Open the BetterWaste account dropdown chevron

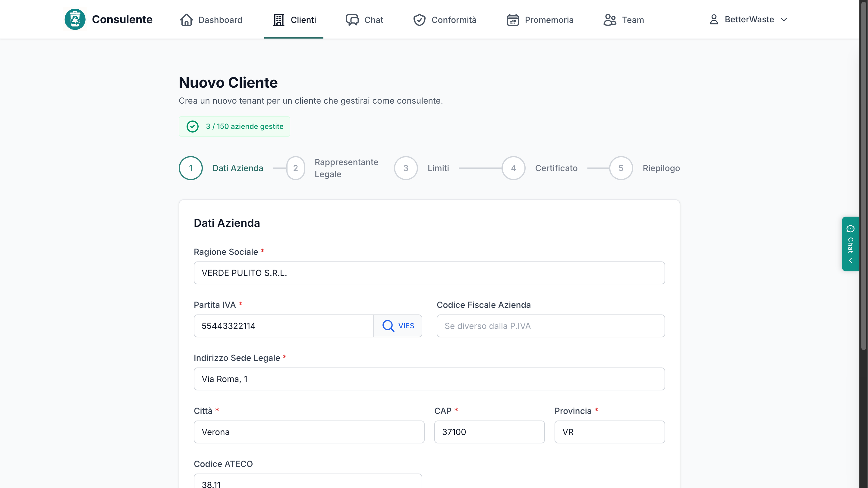784,20
